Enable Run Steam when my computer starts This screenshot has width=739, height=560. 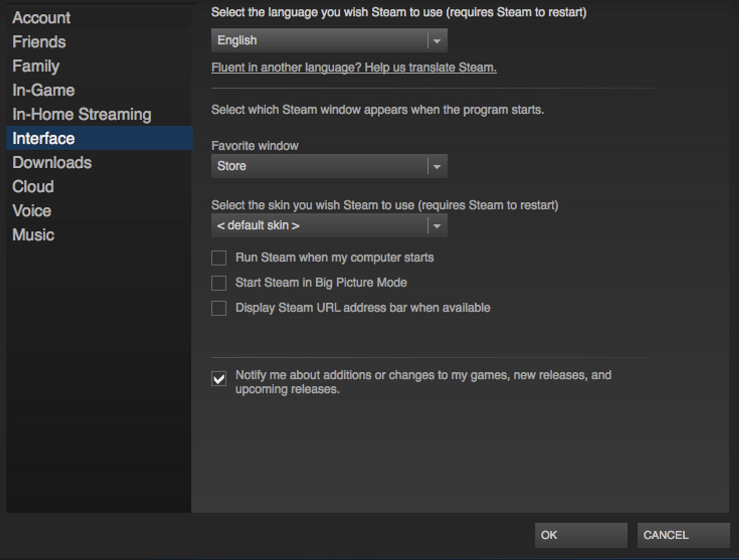(219, 258)
